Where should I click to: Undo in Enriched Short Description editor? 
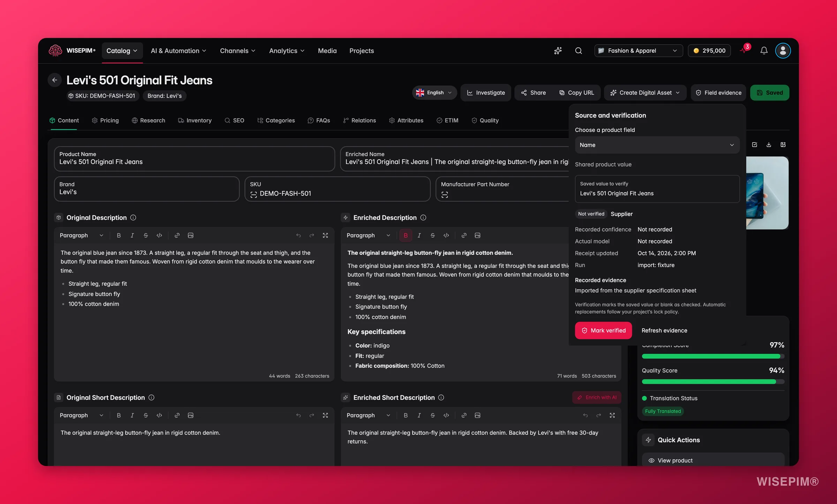coord(585,415)
